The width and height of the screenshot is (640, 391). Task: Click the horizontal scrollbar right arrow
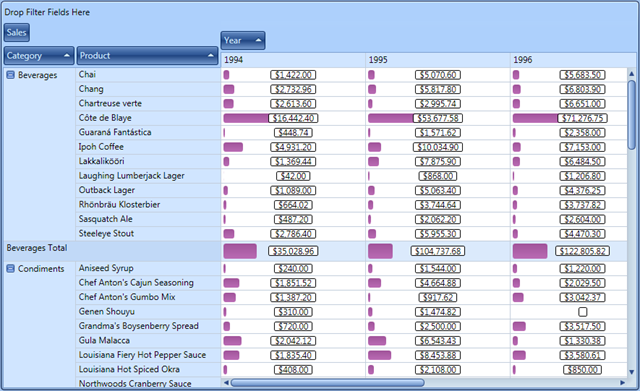tap(622, 382)
